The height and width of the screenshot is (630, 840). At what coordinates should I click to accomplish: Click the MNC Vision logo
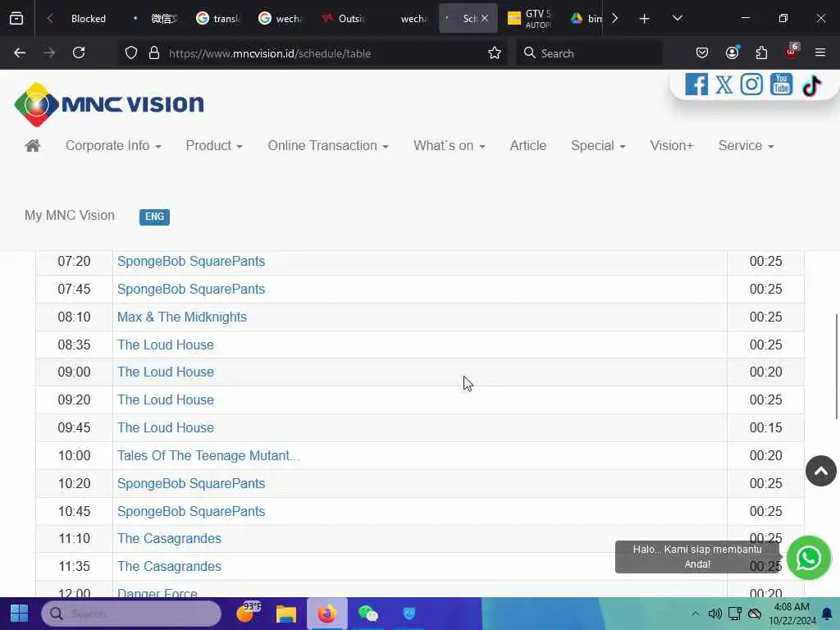[109, 104]
